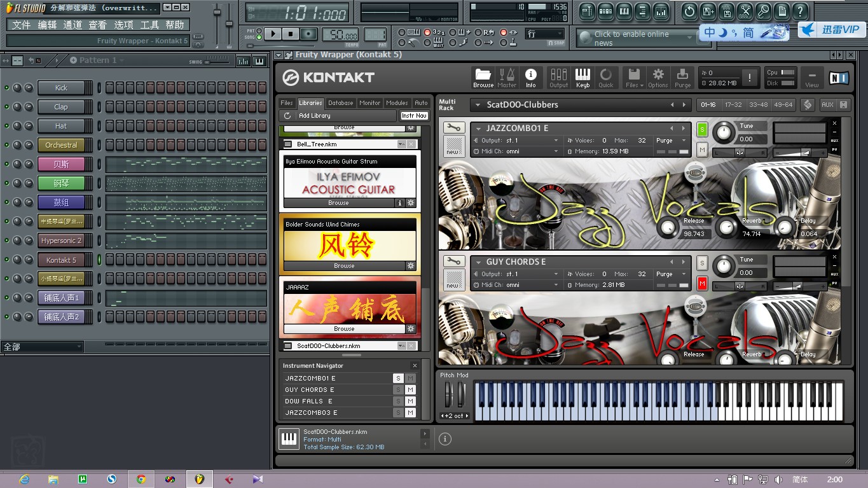Switch to the Modules tab

pyautogui.click(x=397, y=103)
